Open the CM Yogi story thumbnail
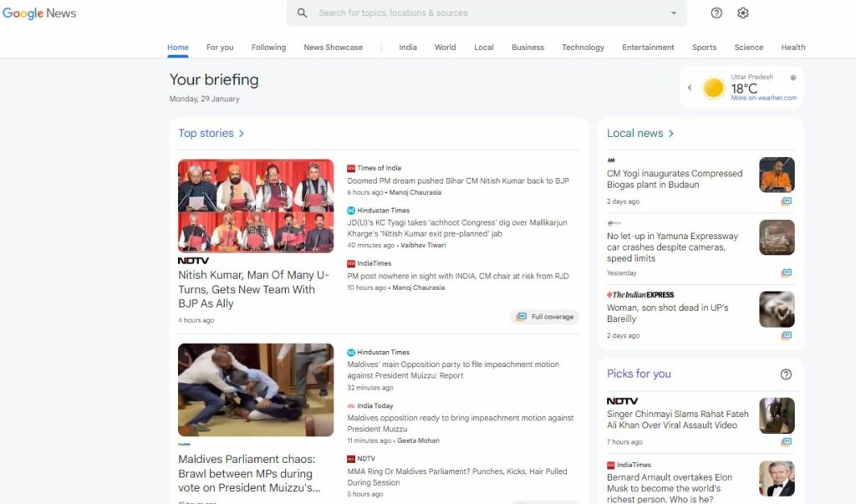Screen dimensions: 856x504 click(777, 175)
